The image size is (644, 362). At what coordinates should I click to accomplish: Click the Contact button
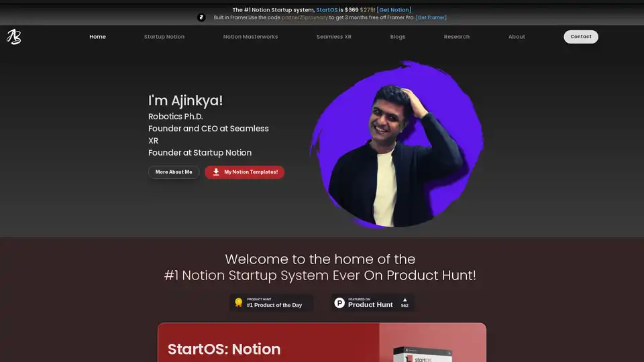pos(581,36)
